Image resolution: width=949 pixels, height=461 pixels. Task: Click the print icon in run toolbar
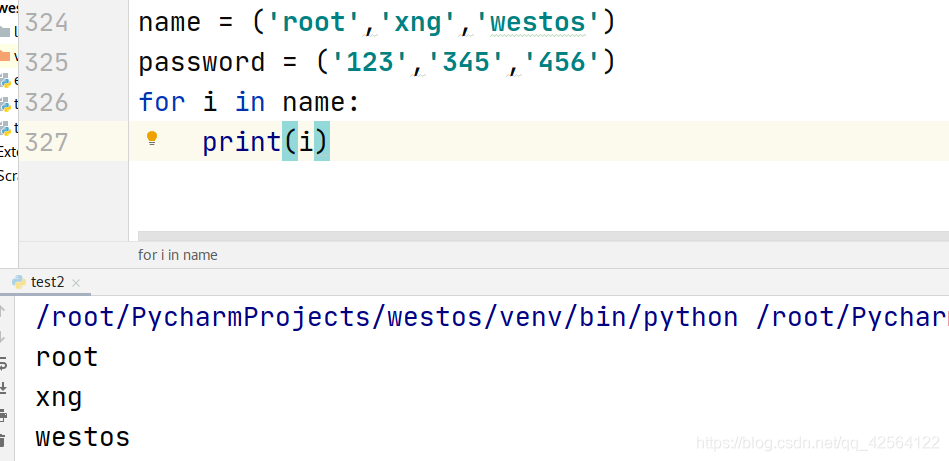tap(4, 415)
